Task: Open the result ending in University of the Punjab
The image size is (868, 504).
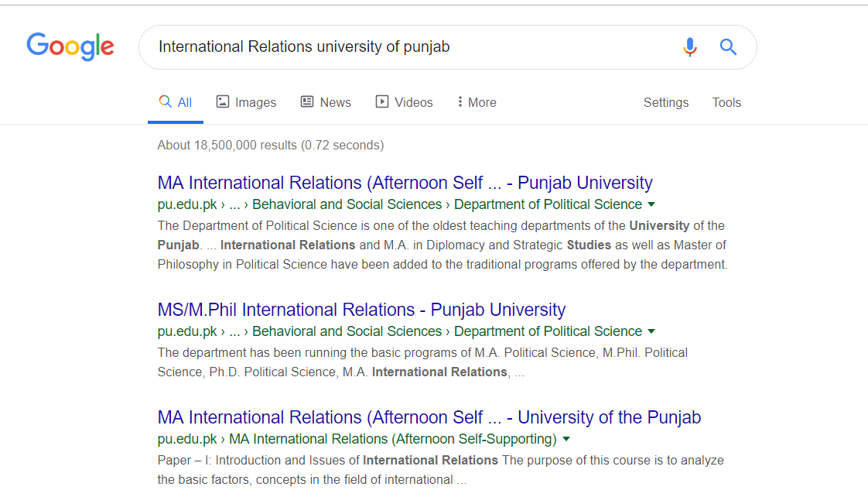Action: click(x=429, y=417)
